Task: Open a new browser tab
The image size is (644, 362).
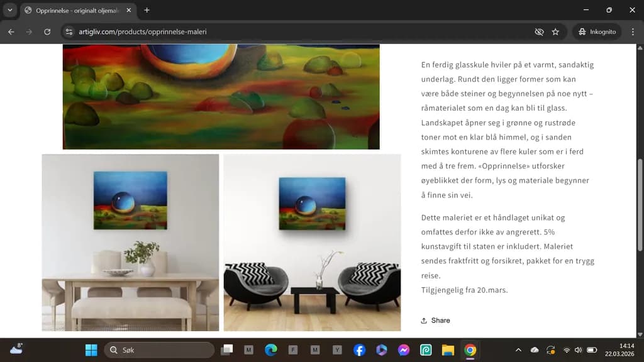Action: 147,10
